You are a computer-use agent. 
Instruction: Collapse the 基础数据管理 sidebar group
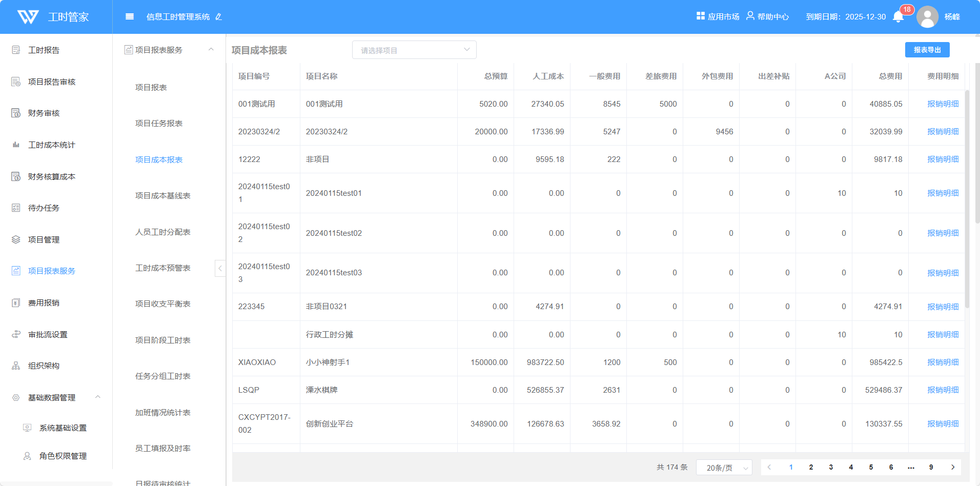click(x=98, y=397)
